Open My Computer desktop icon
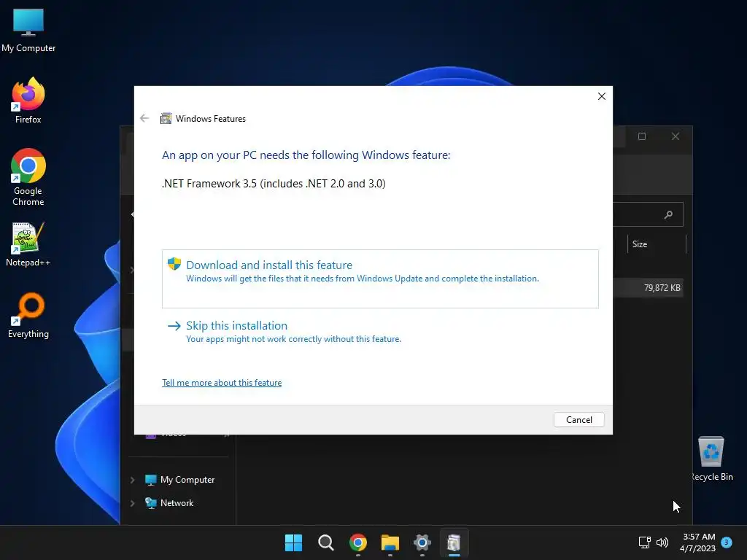The width and height of the screenshot is (747, 560). tap(28, 30)
